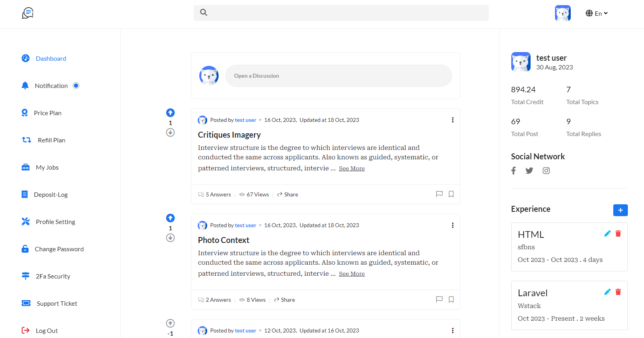The width and height of the screenshot is (644, 338).
Task: Click the Facebook social network icon
Action: click(514, 170)
